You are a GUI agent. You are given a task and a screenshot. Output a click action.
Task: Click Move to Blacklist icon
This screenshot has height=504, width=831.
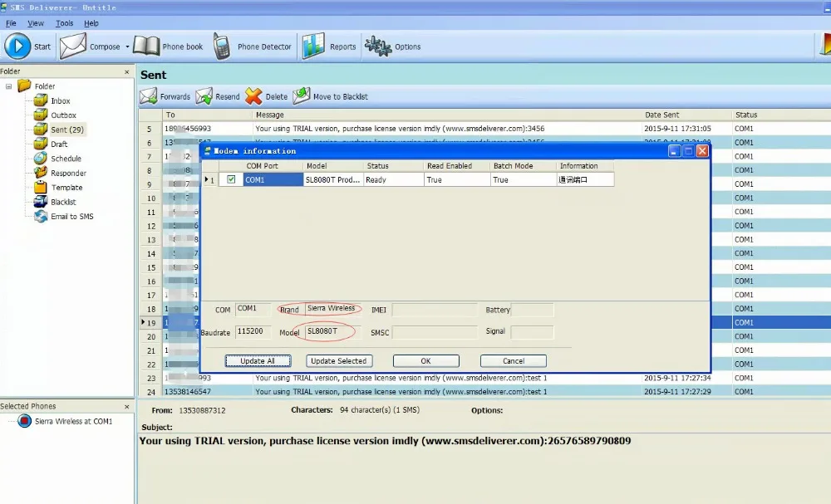pyautogui.click(x=302, y=96)
